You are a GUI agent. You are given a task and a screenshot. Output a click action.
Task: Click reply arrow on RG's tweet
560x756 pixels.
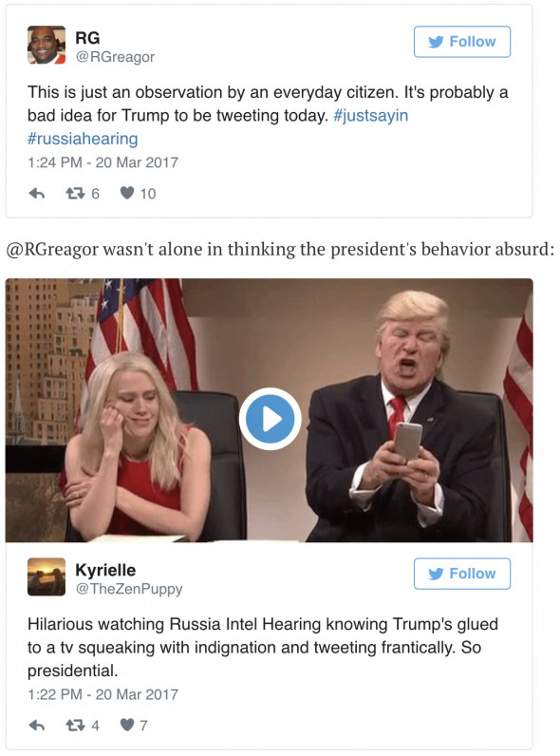click(37, 194)
